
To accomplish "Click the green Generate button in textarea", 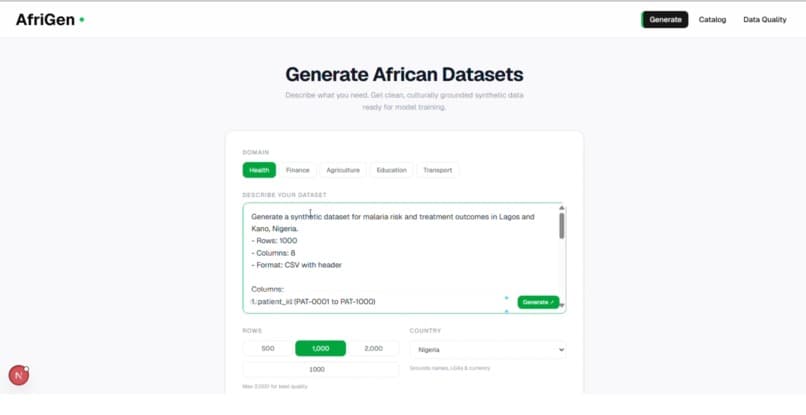I will pos(538,302).
